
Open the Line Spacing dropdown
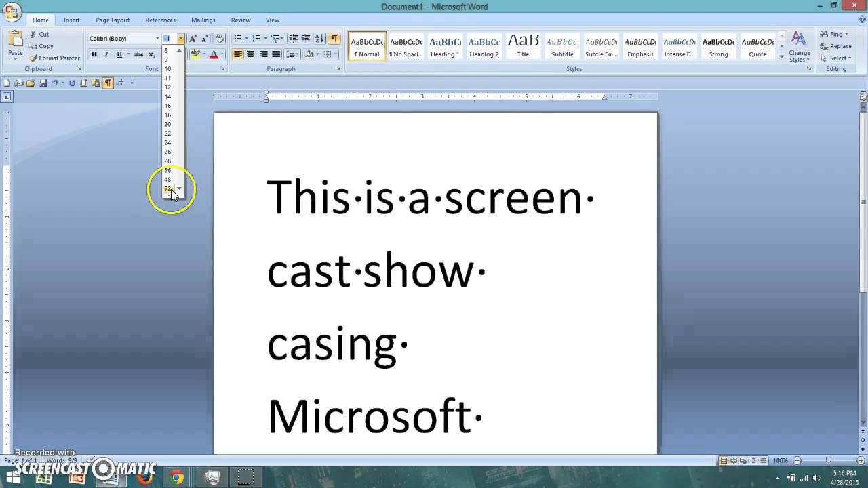292,54
